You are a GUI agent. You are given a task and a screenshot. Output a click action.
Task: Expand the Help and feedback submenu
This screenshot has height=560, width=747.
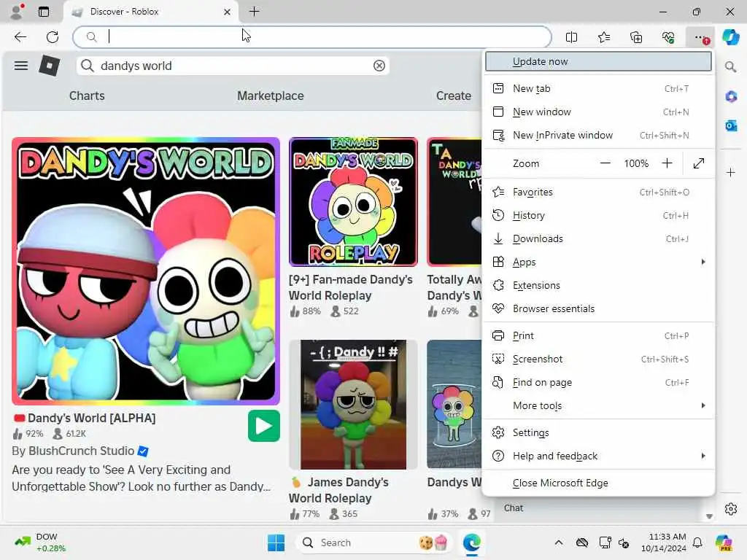598,456
